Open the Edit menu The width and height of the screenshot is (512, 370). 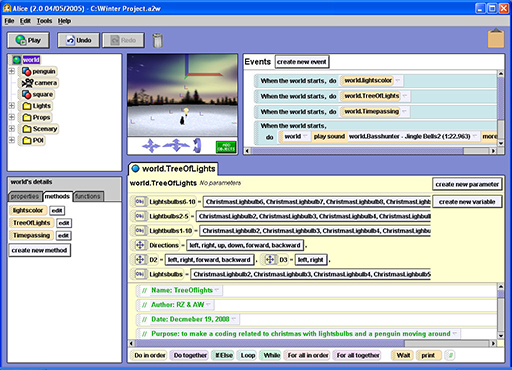(25, 21)
